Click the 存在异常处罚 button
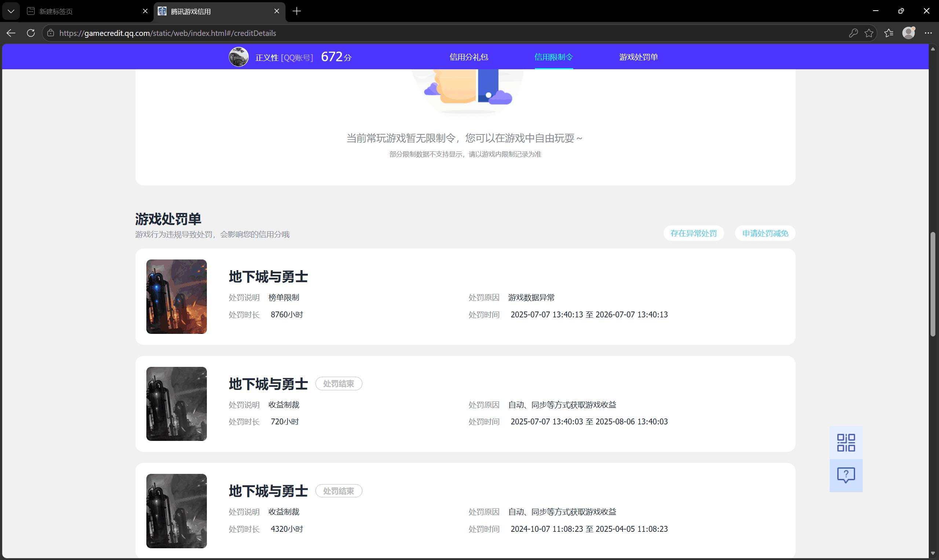The width and height of the screenshot is (939, 560). (x=694, y=233)
